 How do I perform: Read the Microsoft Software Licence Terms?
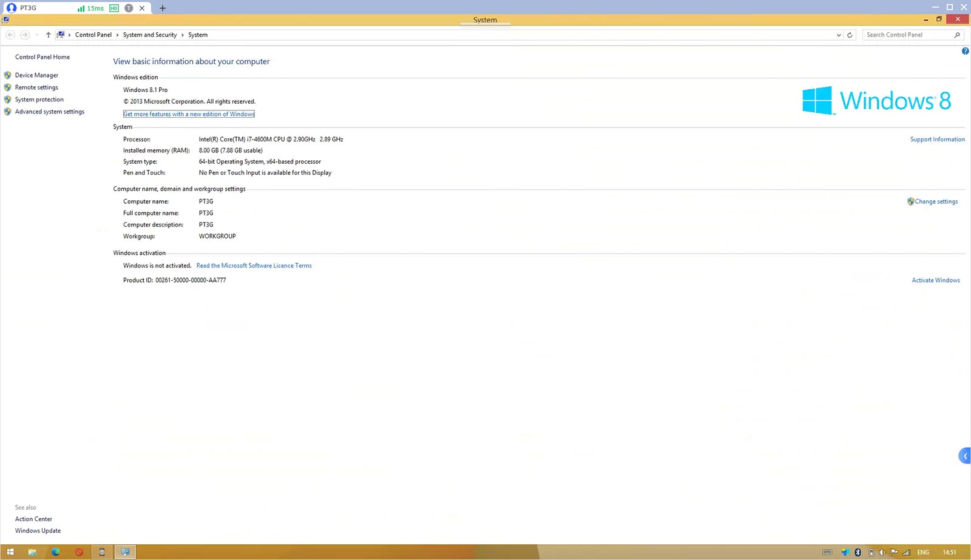254,266
